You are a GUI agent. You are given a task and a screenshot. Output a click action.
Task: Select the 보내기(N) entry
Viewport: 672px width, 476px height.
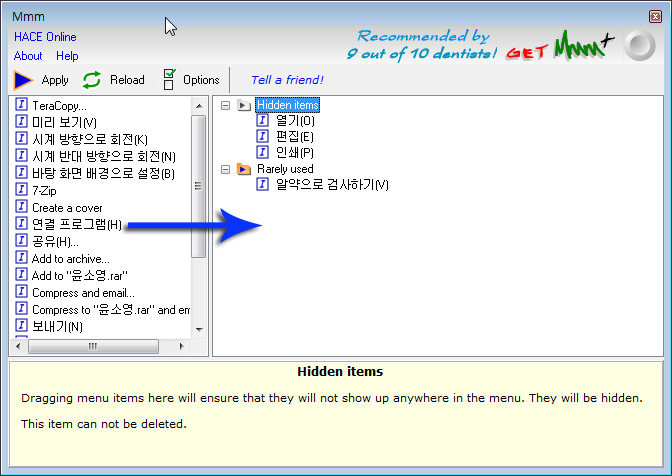[57, 326]
